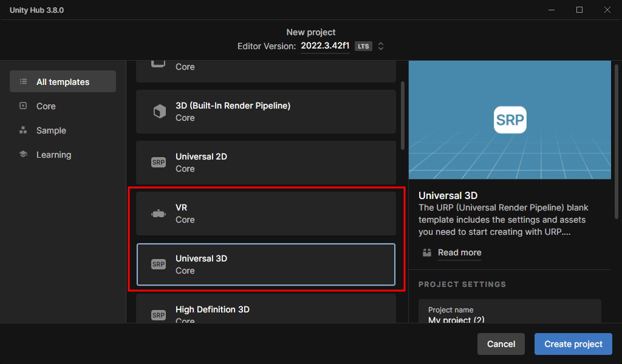Click the SRP logo in the preview

pyautogui.click(x=510, y=120)
